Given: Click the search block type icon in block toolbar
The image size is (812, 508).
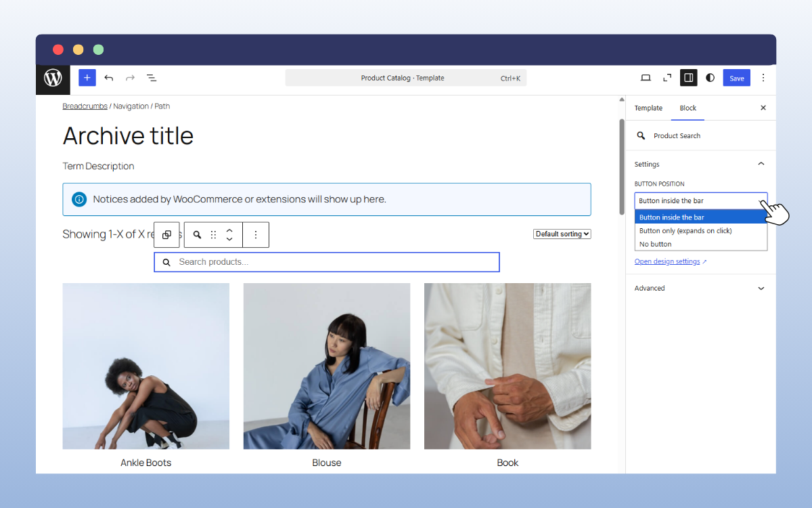Looking at the screenshot, I should tap(197, 234).
